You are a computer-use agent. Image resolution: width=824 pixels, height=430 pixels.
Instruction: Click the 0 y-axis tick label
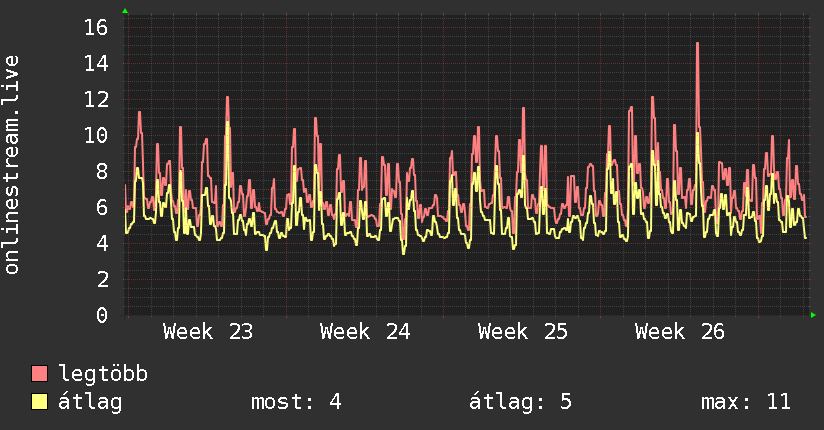pyautogui.click(x=102, y=315)
